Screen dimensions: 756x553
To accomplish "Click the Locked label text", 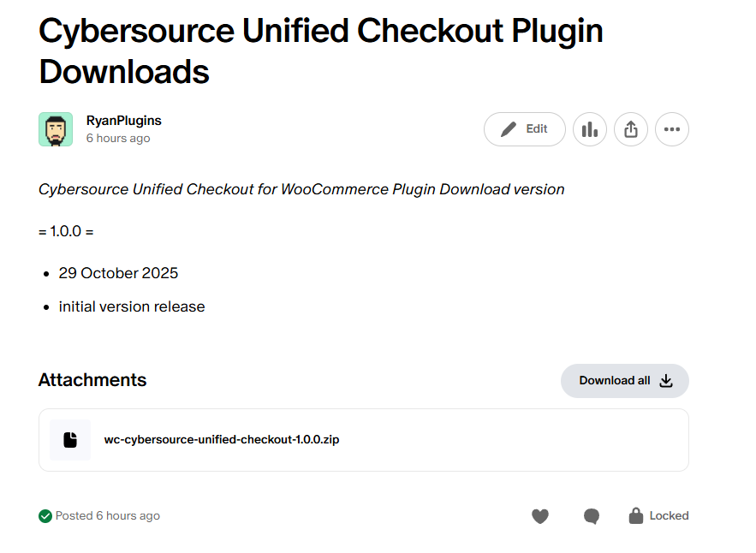I will (669, 516).
